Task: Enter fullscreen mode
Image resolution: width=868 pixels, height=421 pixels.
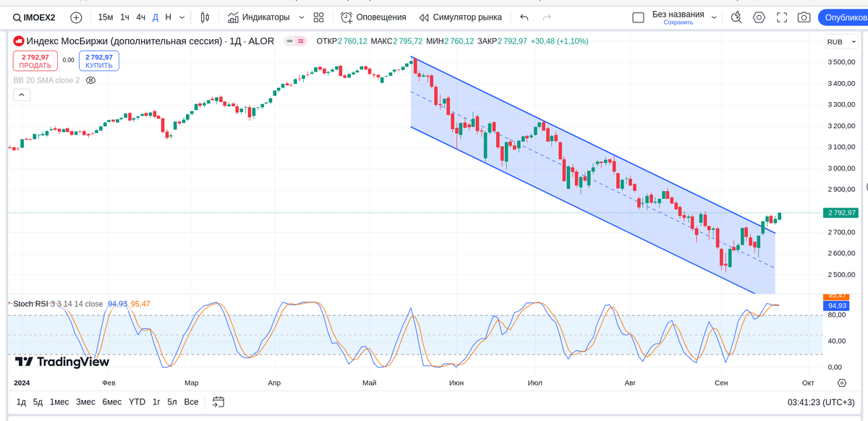Action: [x=781, y=17]
